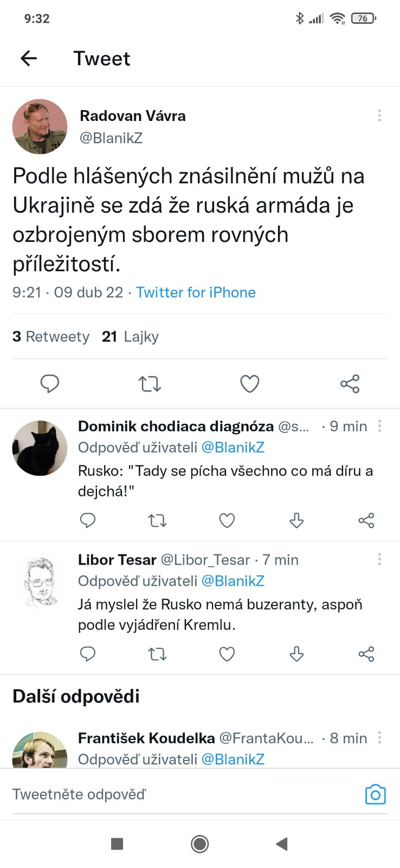Open more options for Radovan Vávra's tweet
The height and width of the screenshot is (868, 400).
pyautogui.click(x=379, y=115)
